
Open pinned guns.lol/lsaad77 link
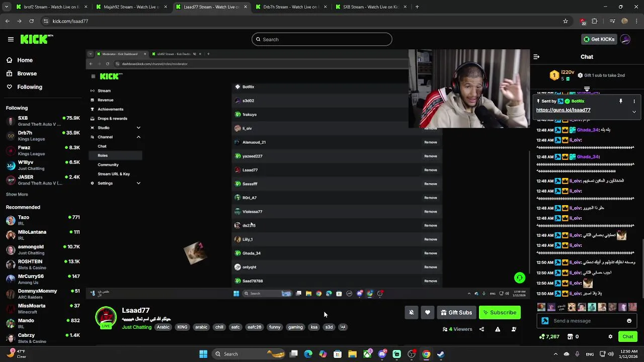click(x=563, y=110)
